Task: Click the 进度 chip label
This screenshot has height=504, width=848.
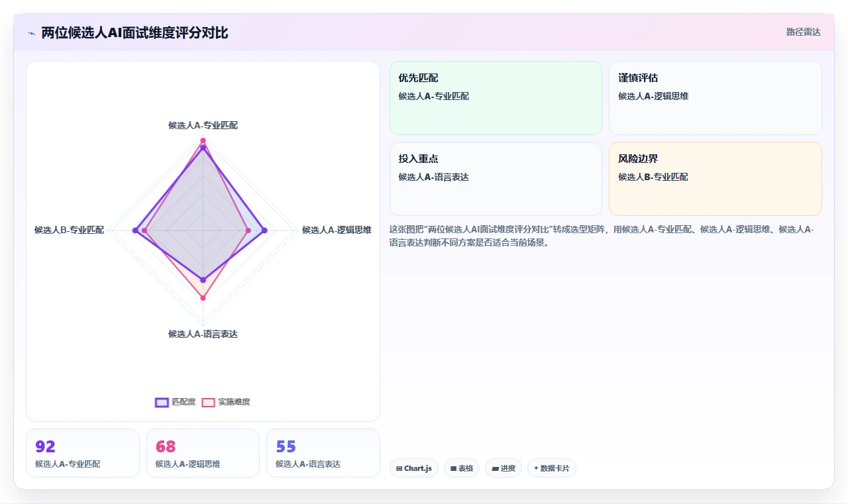Action: (x=507, y=468)
